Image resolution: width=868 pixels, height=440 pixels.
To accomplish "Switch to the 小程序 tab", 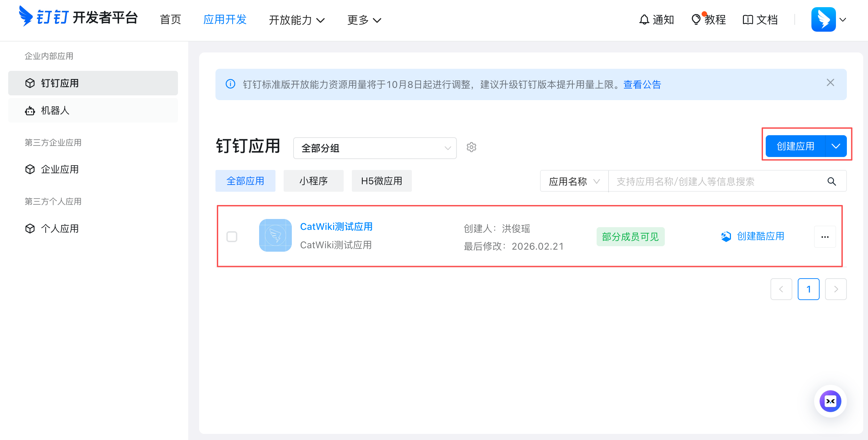I will coord(313,181).
